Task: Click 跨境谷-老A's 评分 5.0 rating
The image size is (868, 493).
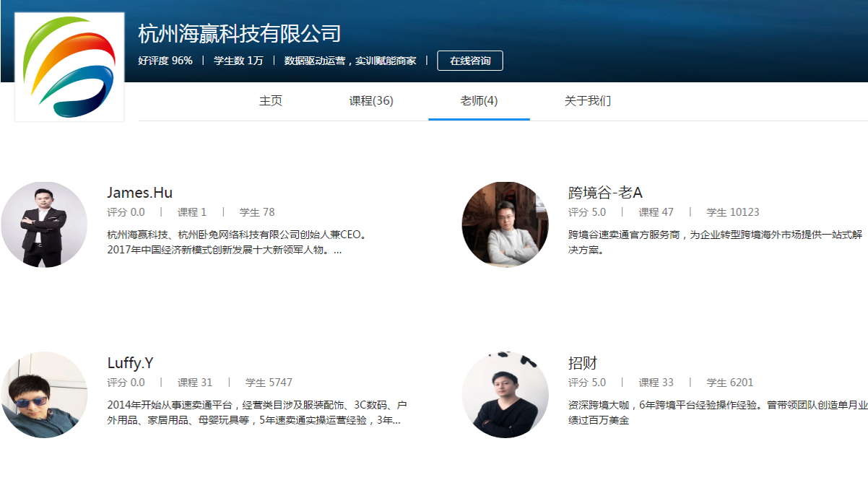Action: [x=587, y=212]
